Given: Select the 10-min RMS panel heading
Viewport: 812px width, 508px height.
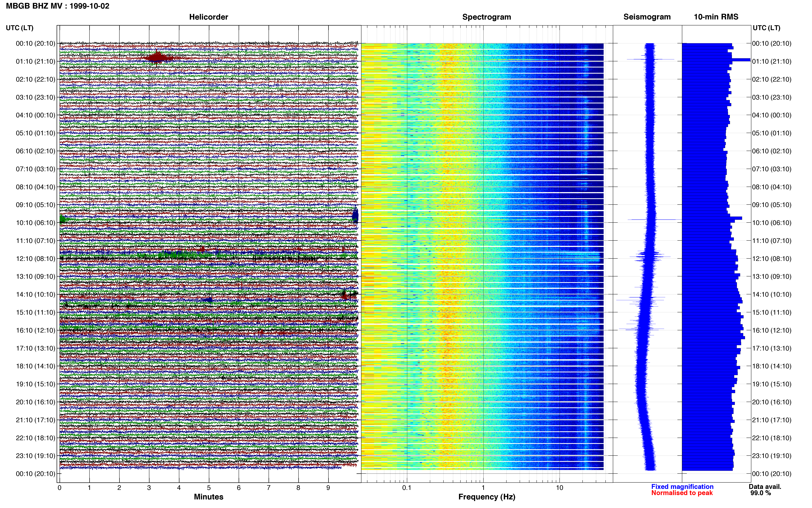Looking at the screenshot, I should (x=716, y=17).
